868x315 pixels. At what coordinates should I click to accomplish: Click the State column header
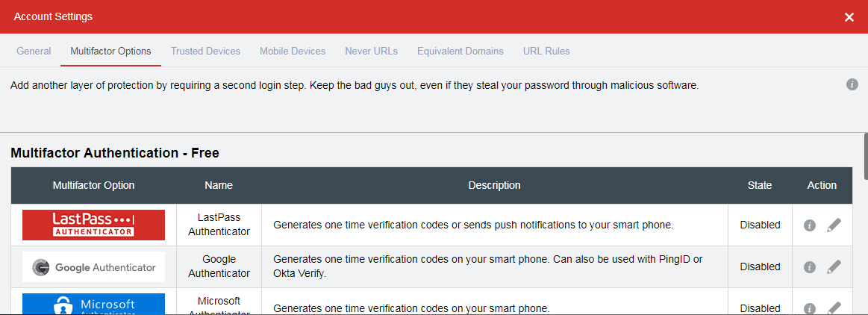[760, 185]
